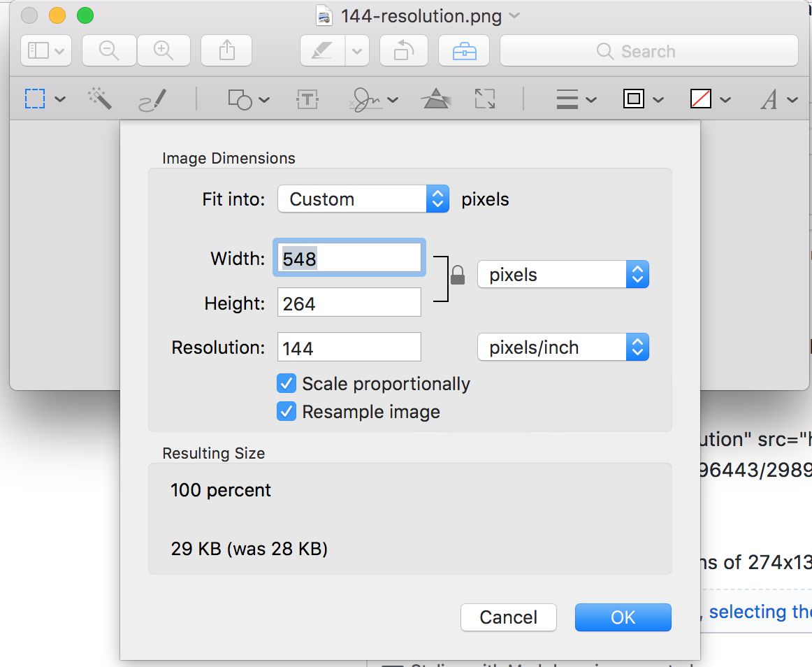Click the green full-screen window button
Image resolution: width=812 pixels, height=667 pixels.
pyautogui.click(x=85, y=15)
